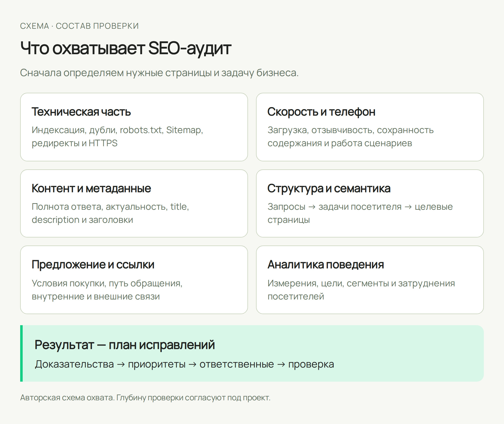Click the 'СХЕМА · СОСТАВ ПРОВЕРКИ' label

[79, 26]
